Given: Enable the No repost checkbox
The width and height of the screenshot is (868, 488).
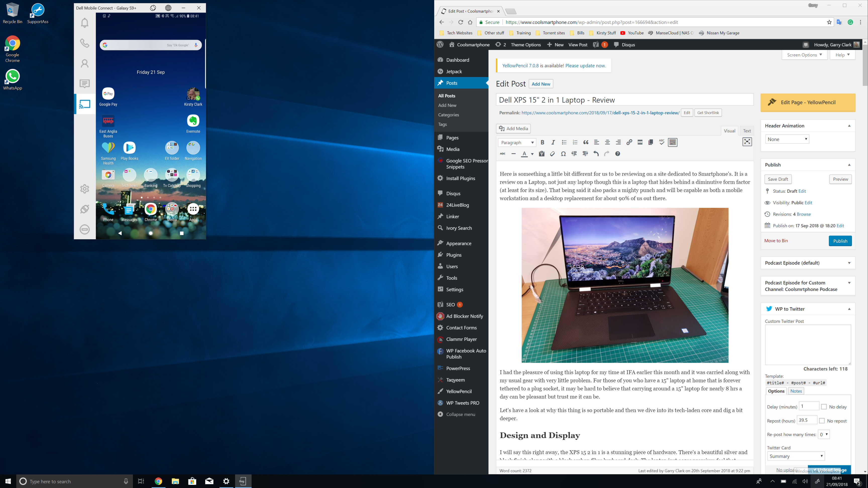Looking at the screenshot, I should [x=822, y=421].
